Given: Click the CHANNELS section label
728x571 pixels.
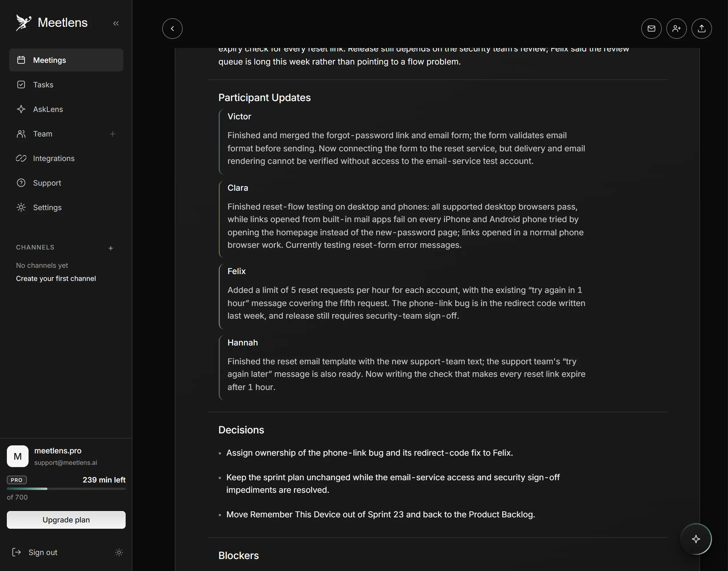Looking at the screenshot, I should coord(35,248).
